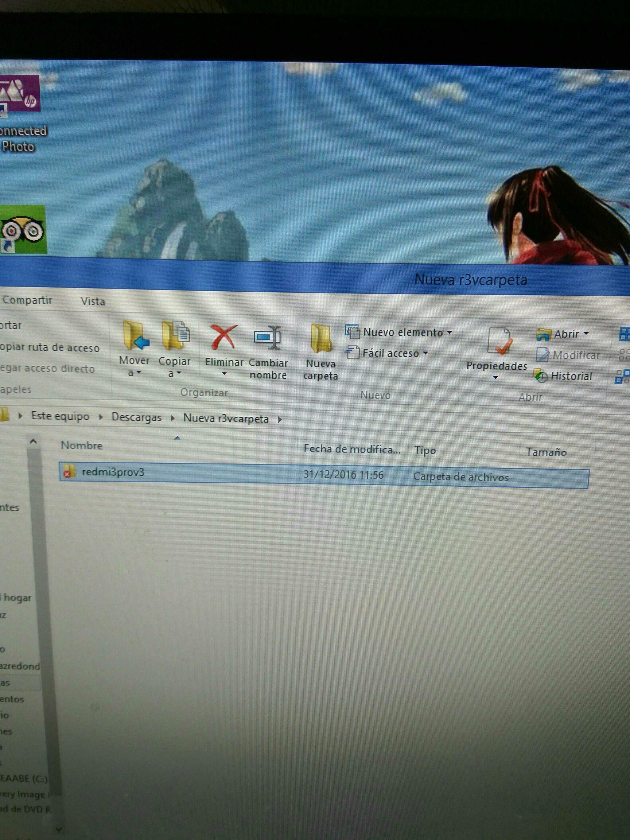The height and width of the screenshot is (840, 630).
Task: Click the Modificar pencil icon
Action: tap(542, 355)
